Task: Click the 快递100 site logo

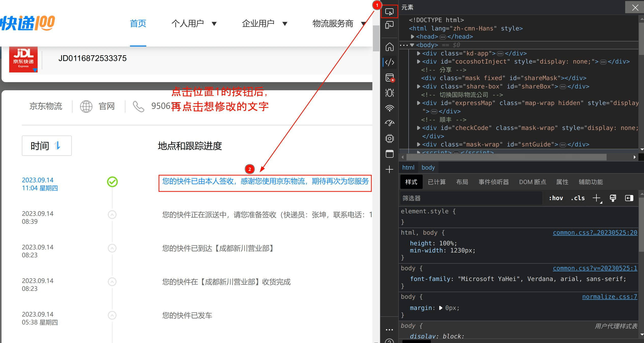Action: pyautogui.click(x=27, y=23)
